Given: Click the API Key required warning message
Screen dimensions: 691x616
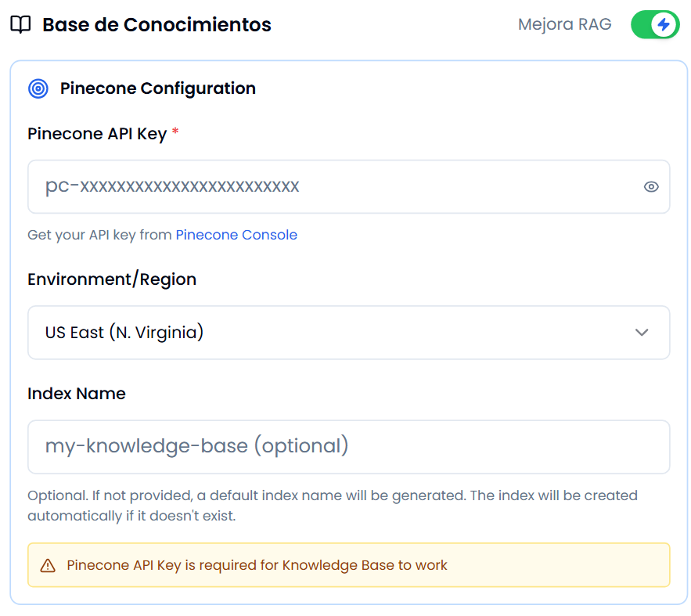Looking at the screenshot, I should 257,565.
